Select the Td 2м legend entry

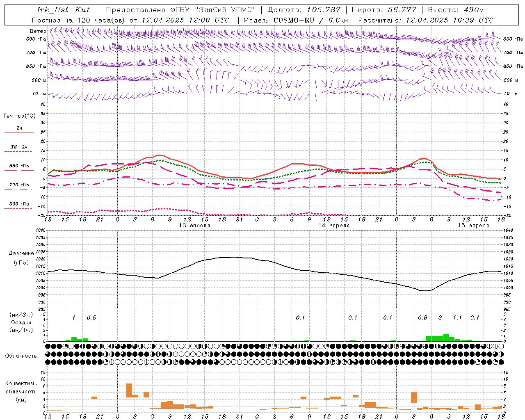coord(19,147)
